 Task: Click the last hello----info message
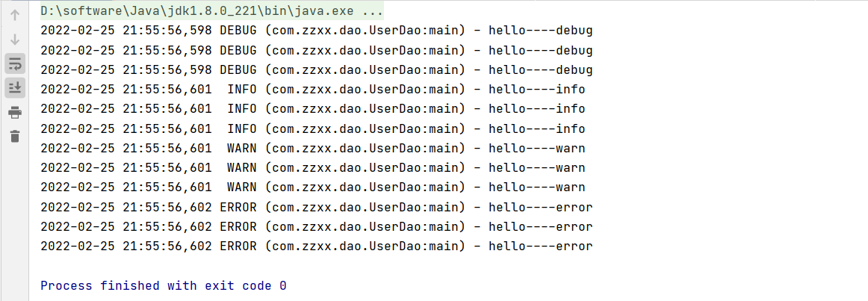point(536,128)
